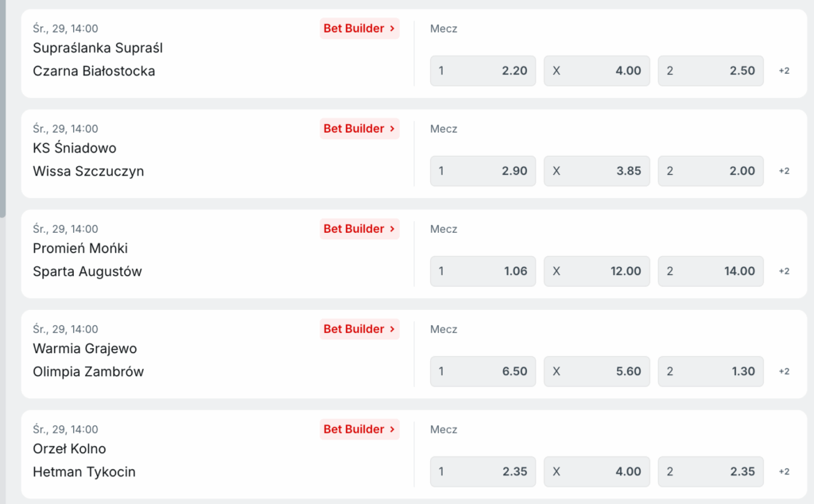Select Orzeł Kolno home win at 2.35
The height and width of the screenshot is (504, 814).
(x=483, y=471)
